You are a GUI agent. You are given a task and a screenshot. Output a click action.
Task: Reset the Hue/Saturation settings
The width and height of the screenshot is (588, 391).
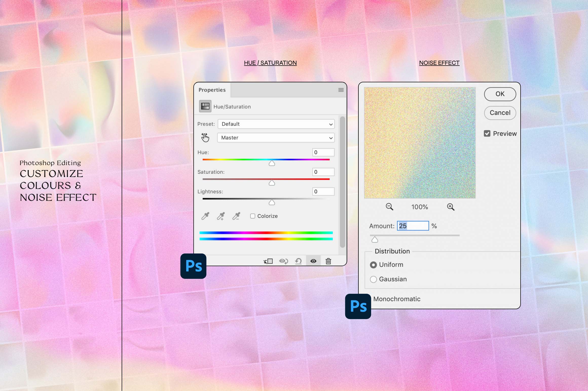(x=298, y=261)
